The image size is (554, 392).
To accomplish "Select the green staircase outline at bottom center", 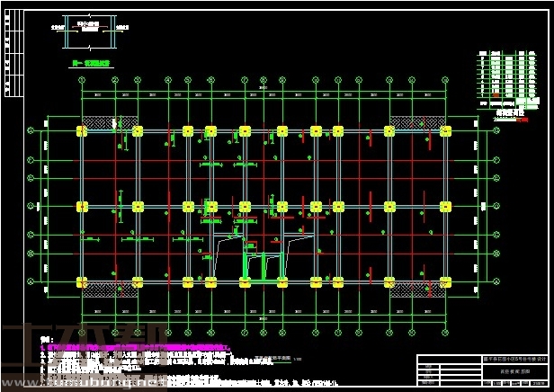I will [x=263, y=265].
